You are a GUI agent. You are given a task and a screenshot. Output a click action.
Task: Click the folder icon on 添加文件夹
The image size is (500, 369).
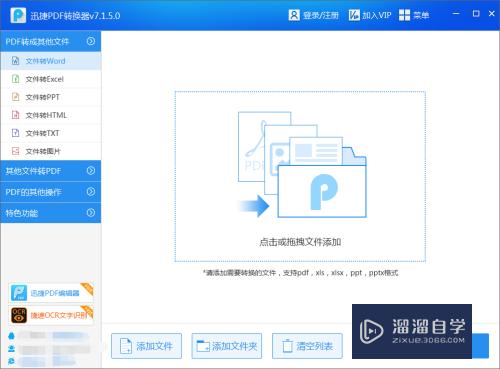(203, 346)
